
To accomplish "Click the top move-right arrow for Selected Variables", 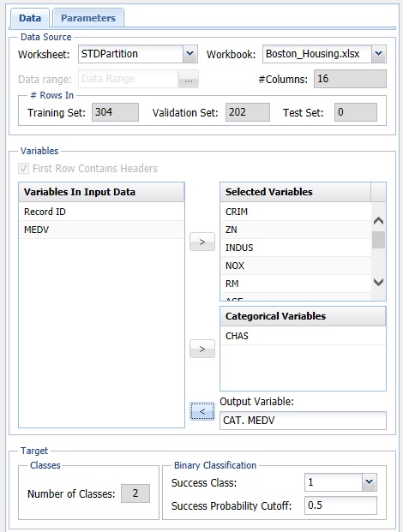I will coord(202,242).
